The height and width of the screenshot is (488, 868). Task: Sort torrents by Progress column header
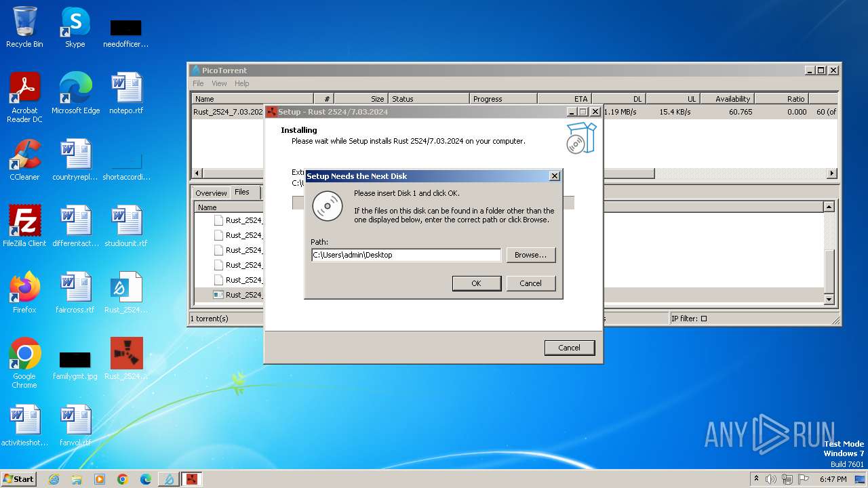coord(503,99)
